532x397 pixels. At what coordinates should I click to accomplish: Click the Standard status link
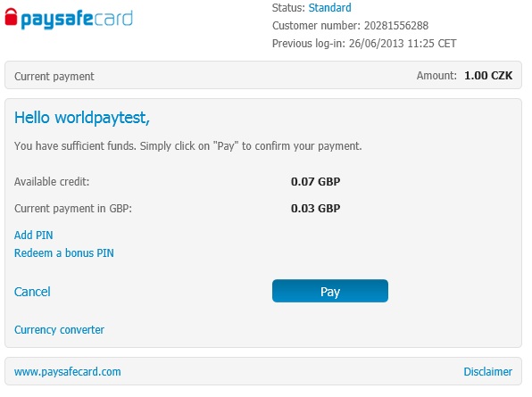[329, 8]
